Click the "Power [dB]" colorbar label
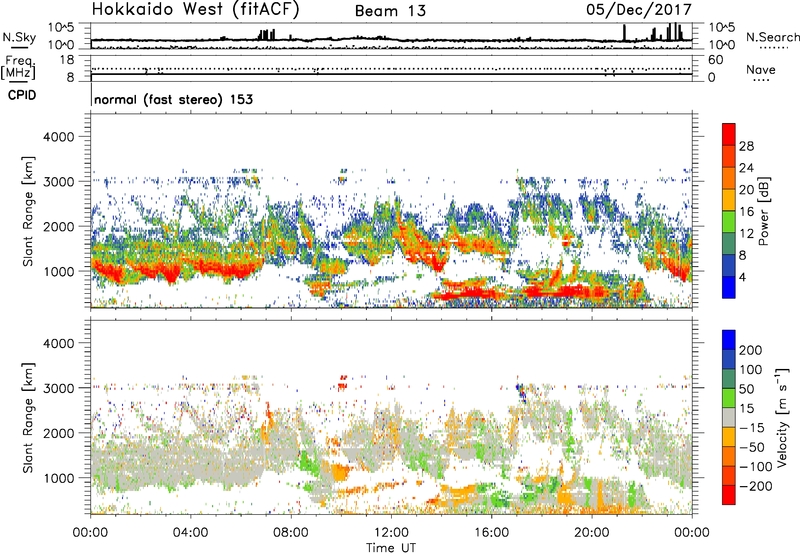The width and height of the screenshot is (800, 554). pos(764,211)
